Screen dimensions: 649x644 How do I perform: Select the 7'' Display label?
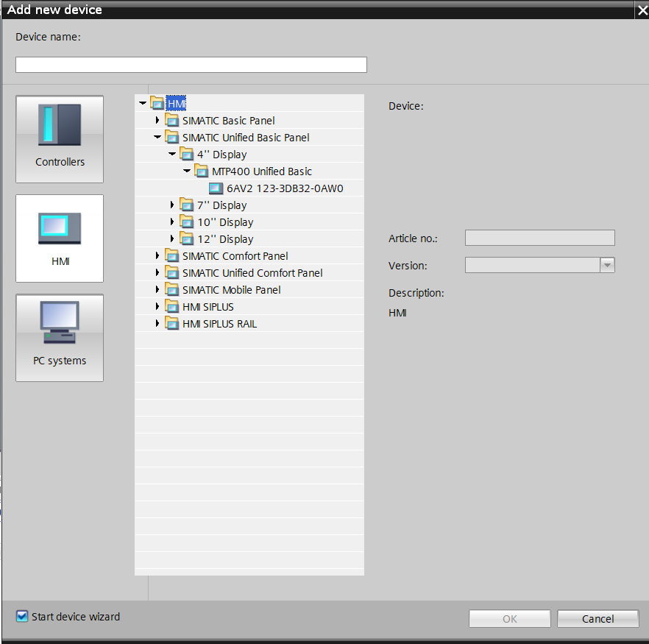(x=222, y=205)
